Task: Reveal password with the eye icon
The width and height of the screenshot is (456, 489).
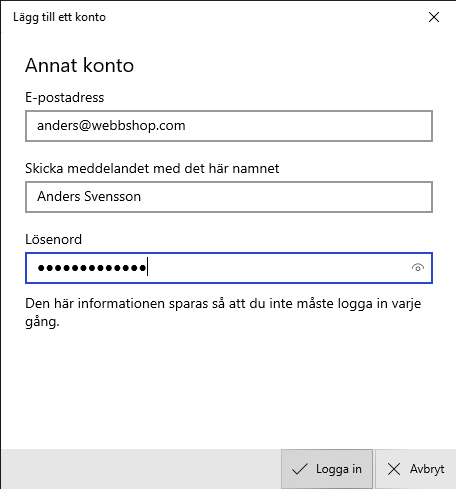Action: pyautogui.click(x=418, y=268)
